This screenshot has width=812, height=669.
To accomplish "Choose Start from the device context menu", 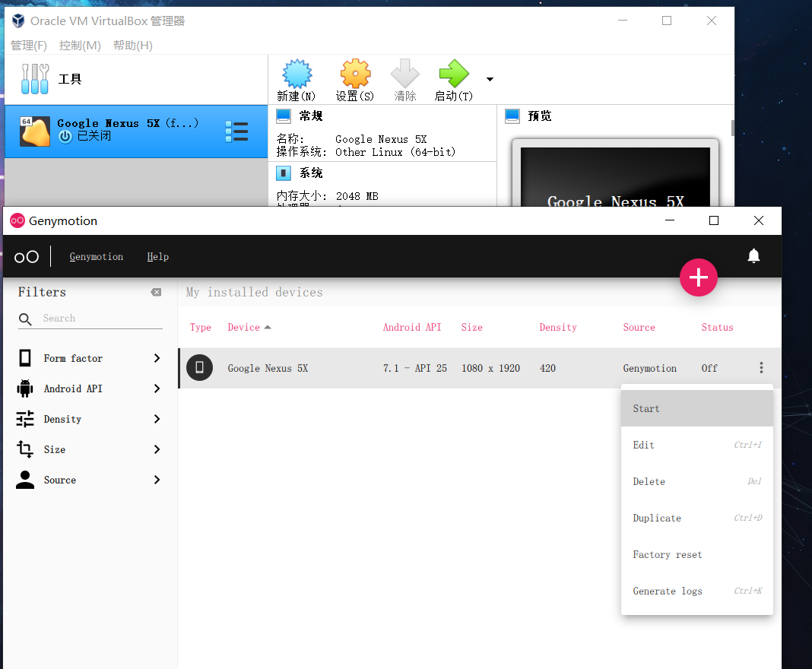I will pyautogui.click(x=697, y=408).
